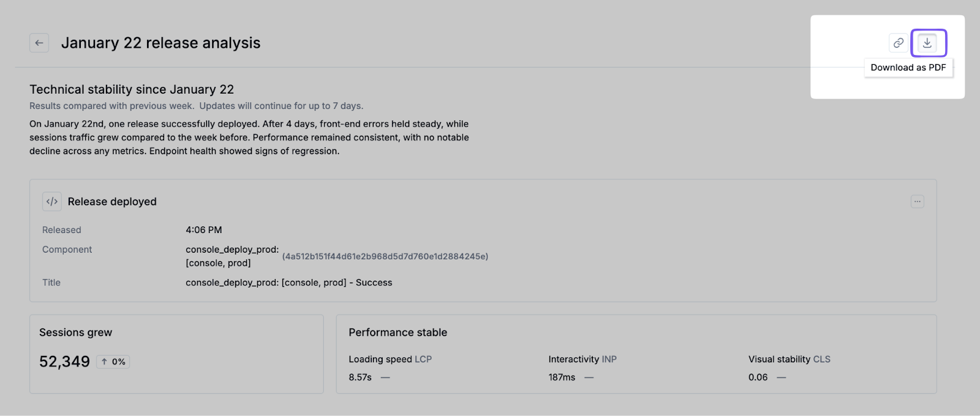Open the Release deployed card's ellipsis menu
Screen dimensions: 980x416
(x=917, y=201)
